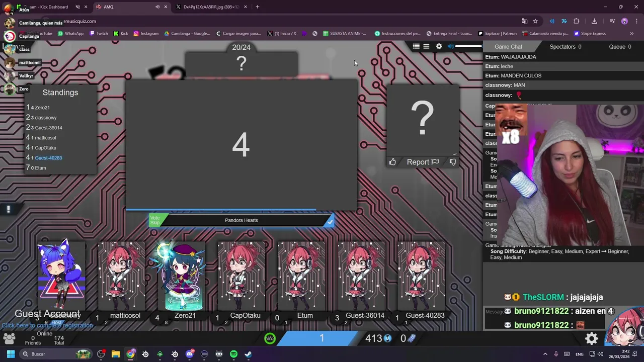Unmute the Kick Dashboard tab audio
The image size is (644, 362).
pyautogui.click(x=77, y=7)
